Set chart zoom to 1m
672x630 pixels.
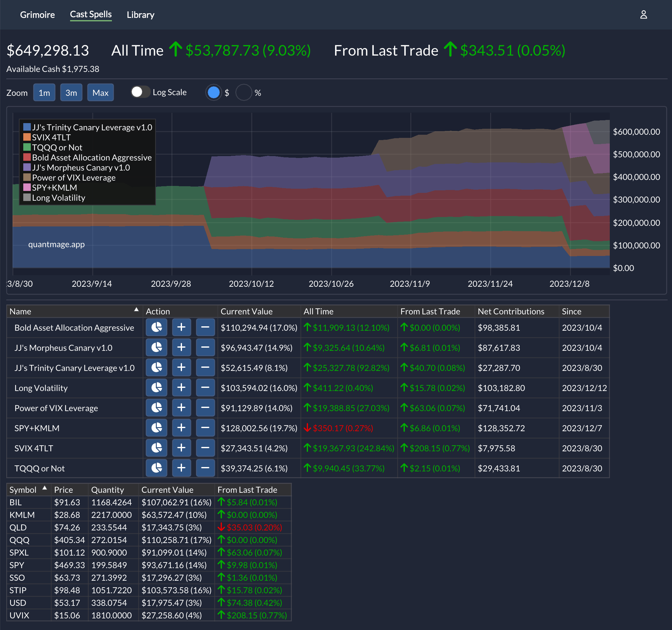pos(44,93)
